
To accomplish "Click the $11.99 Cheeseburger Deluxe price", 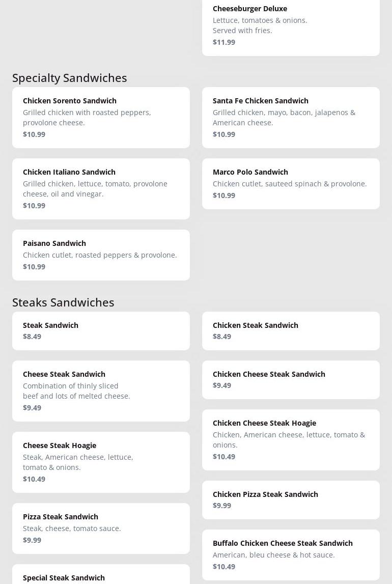I will tap(224, 42).
